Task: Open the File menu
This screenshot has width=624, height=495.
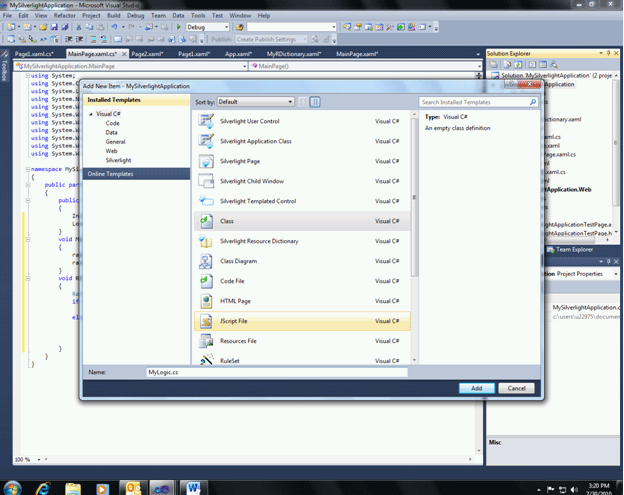Action: [7, 16]
